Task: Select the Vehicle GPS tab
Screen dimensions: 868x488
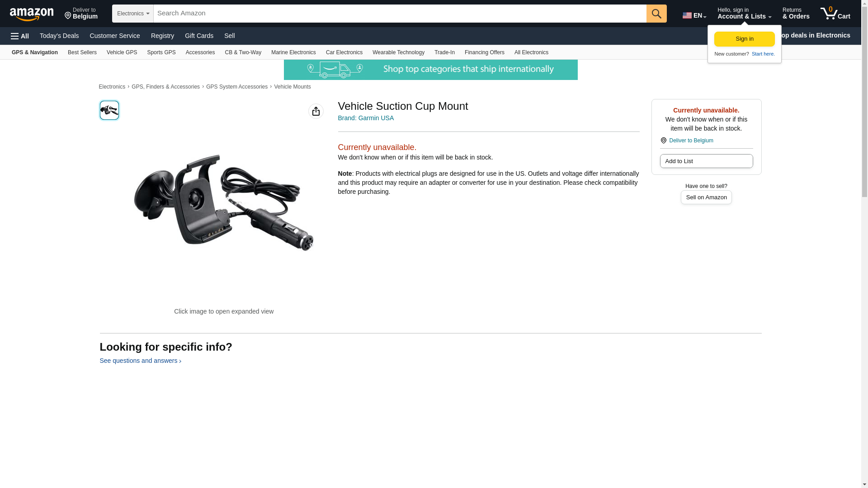Action: 122,52
